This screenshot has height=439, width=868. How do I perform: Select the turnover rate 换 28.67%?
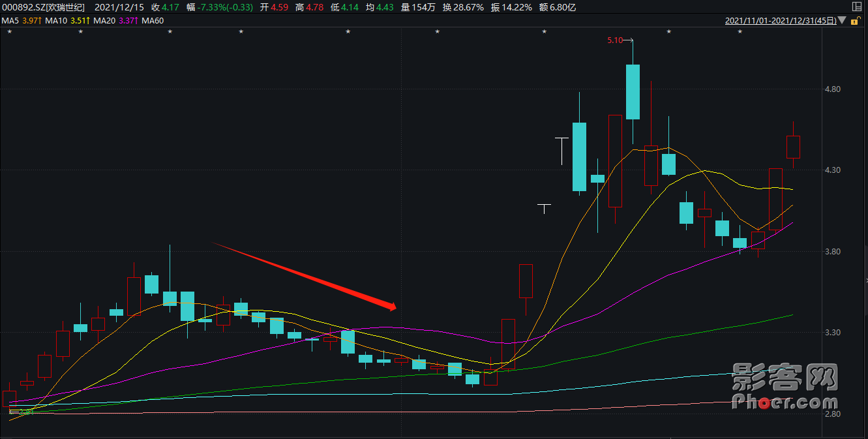pos(463,7)
